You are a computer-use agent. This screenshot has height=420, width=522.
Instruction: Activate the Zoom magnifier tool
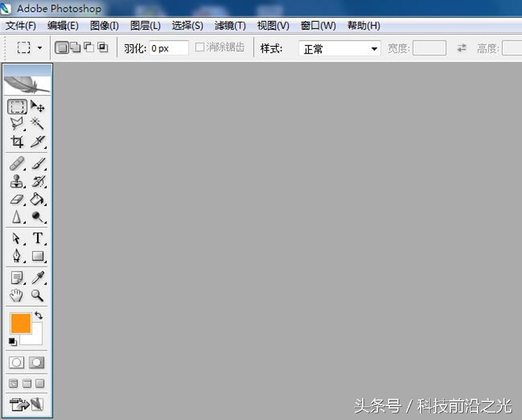tap(37, 295)
